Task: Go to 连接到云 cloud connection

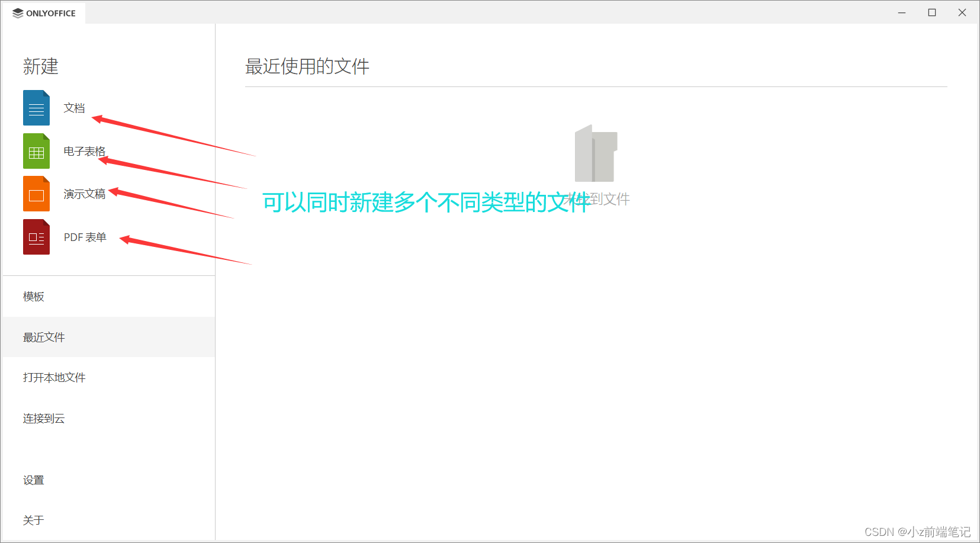Action: (108, 418)
